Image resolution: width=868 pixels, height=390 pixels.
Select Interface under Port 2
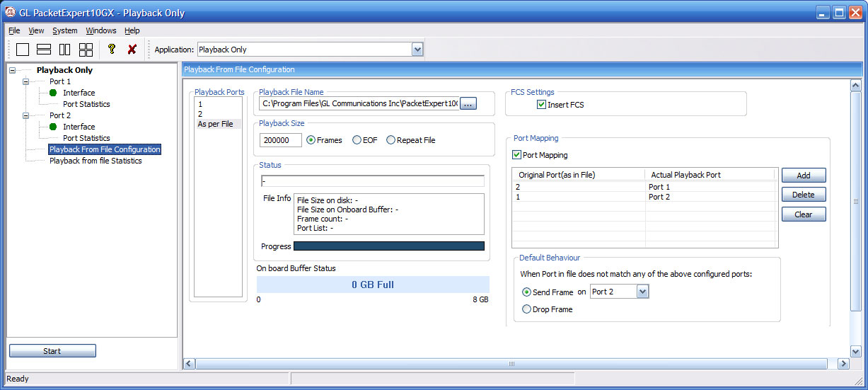pos(79,127)
